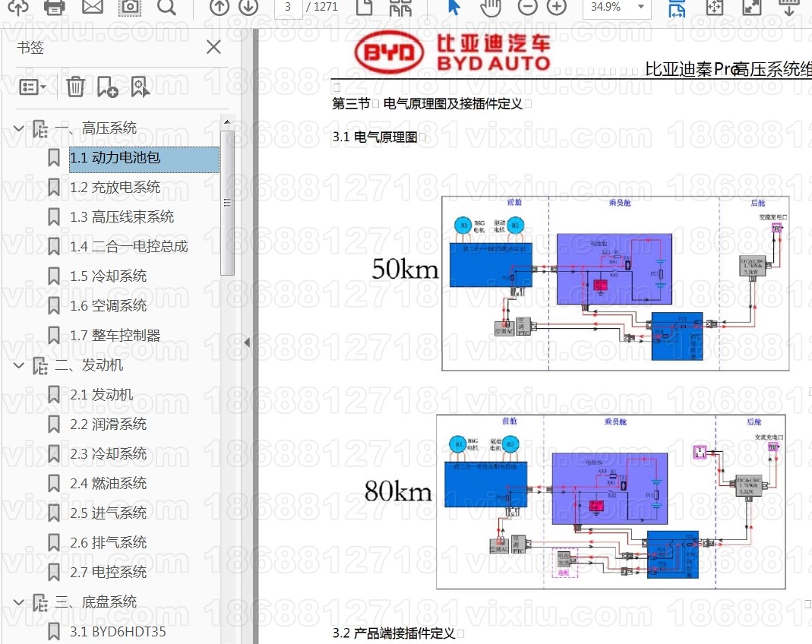Open bookmark options list dropdown

tap(33, 87)
